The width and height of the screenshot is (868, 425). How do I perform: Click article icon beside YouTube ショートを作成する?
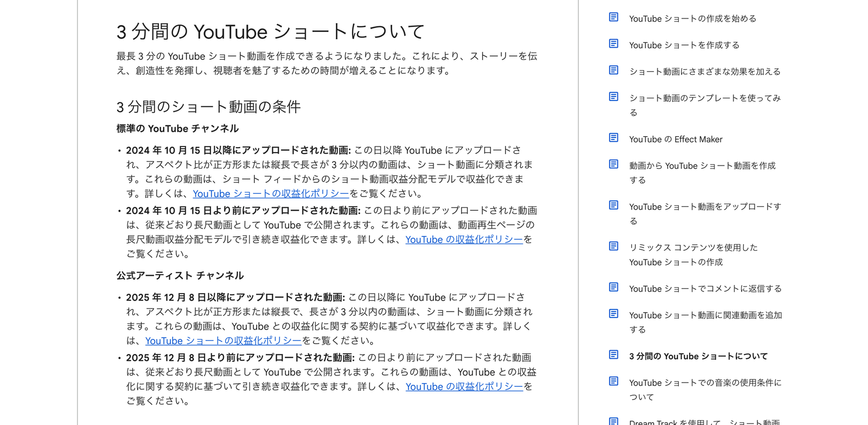click(x=614, y=44)
